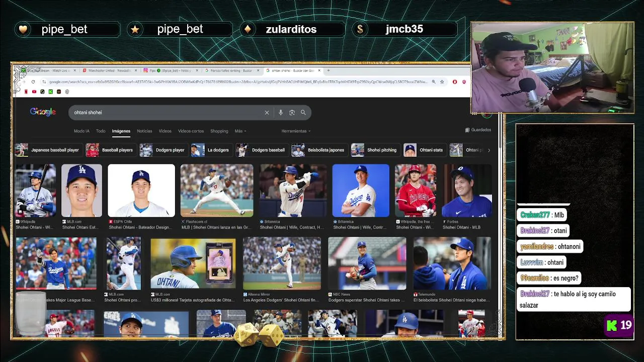The width and height of the screenshot is (644, 362).
Task: Click the zoom magnifier icon in address bar
Action: coord(433,82)
